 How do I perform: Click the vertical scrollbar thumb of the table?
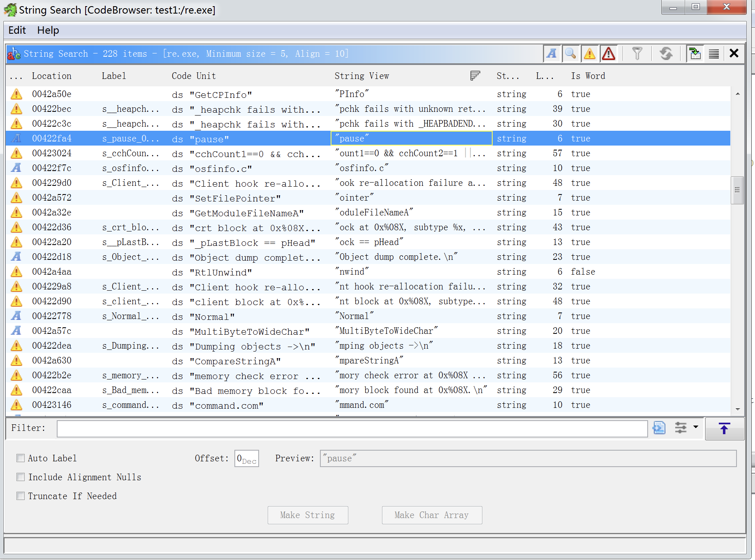click(x=737, y=190)
